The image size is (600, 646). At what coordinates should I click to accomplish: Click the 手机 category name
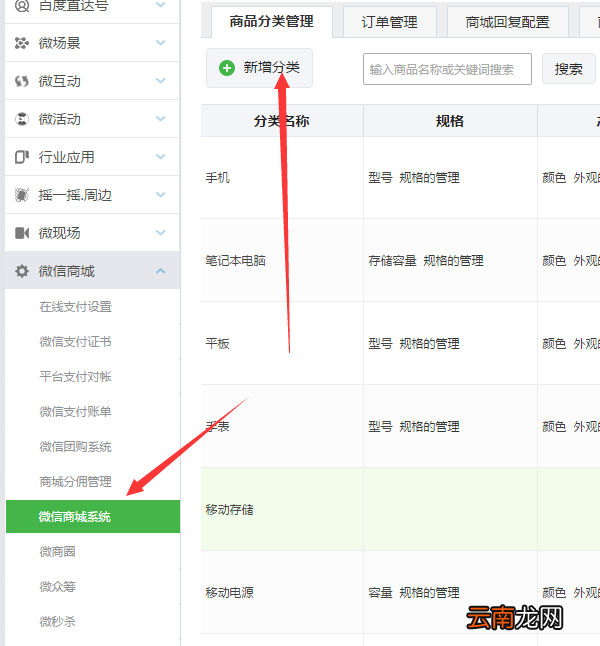218,178
